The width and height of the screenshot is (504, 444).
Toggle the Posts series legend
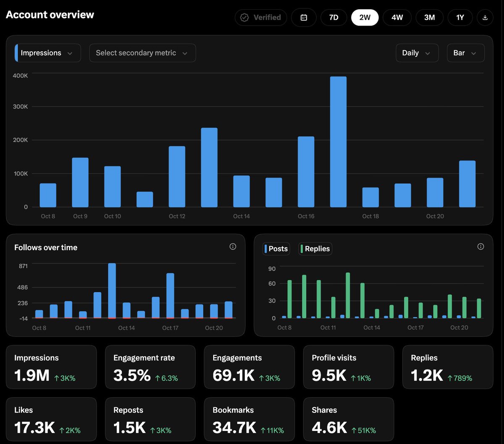(276, 249)
